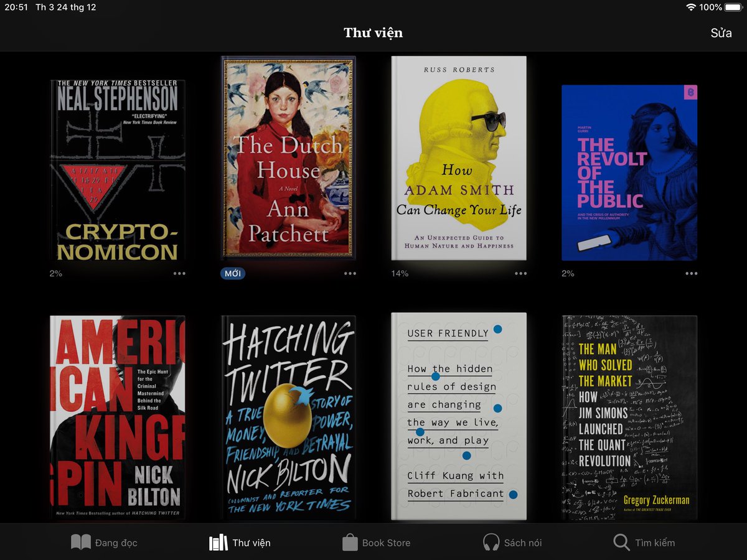
Task: Open more options for How Adam Smith
Action: (x=521, y=273)
